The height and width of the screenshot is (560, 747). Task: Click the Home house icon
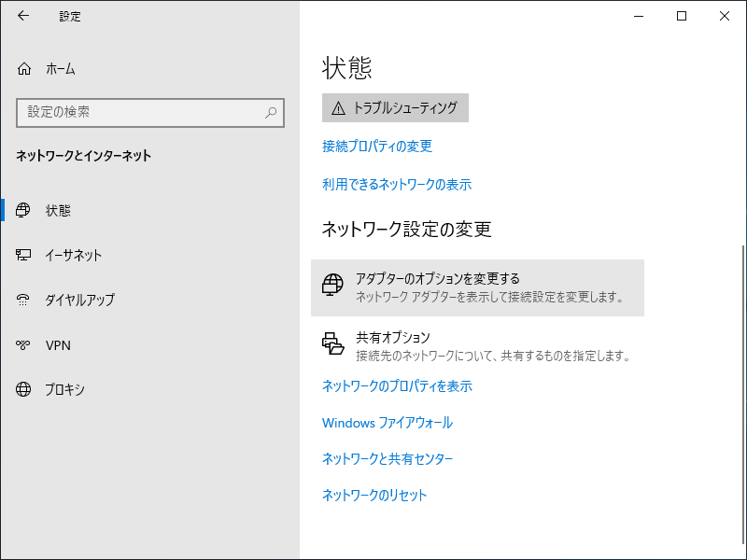(x=24, y=69)
